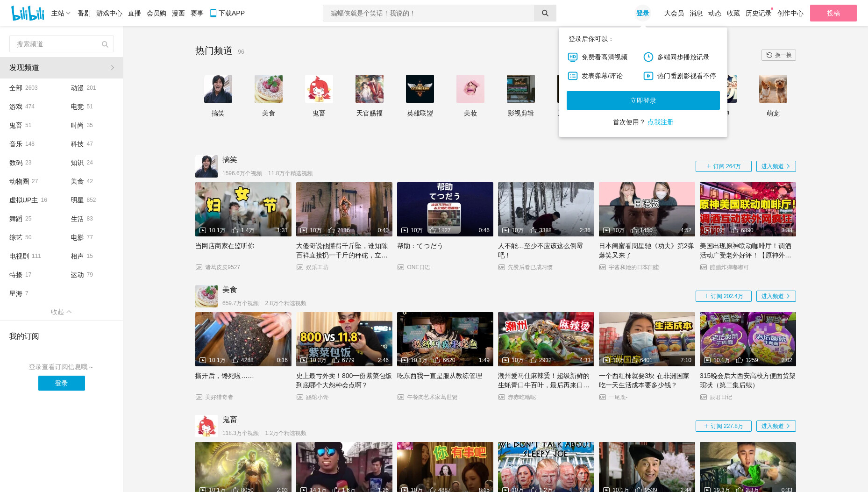Open 直播 in the top navigation
Viewport: 868px width, 492px height.
click(135, 13)
